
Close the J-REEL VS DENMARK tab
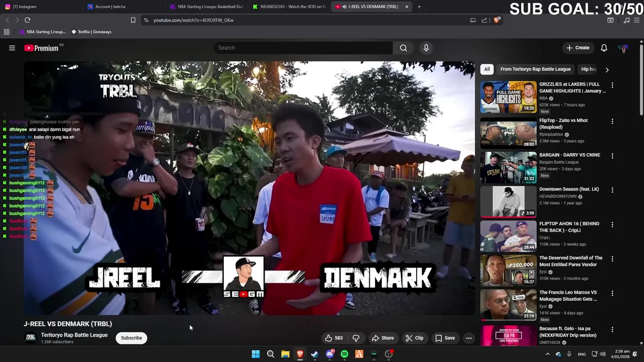407,7
